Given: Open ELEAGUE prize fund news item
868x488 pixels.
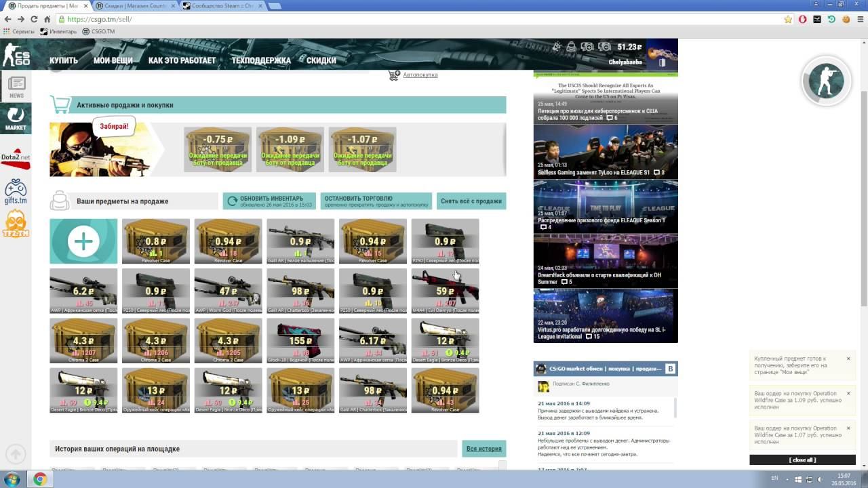Looking at the screenshot, I should coord(606,206).
